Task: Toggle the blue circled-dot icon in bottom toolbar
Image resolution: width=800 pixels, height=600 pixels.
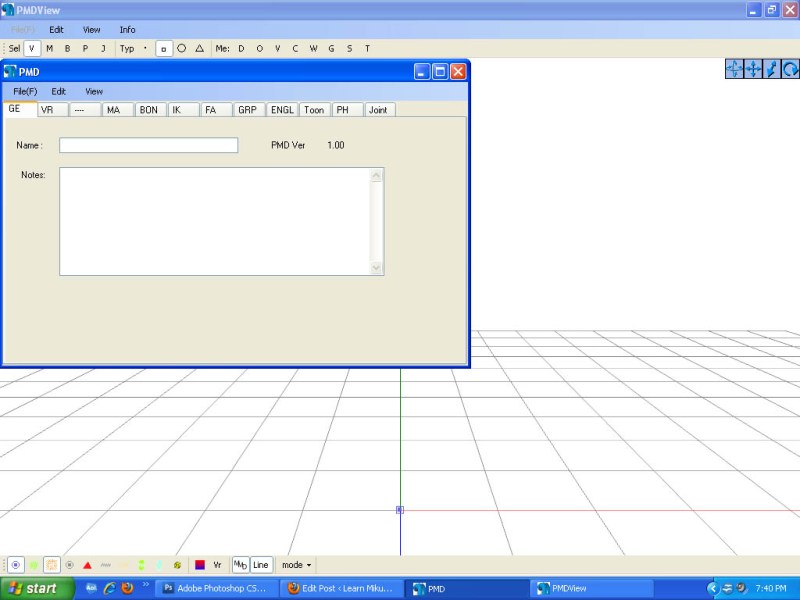Action: [16, 565]
